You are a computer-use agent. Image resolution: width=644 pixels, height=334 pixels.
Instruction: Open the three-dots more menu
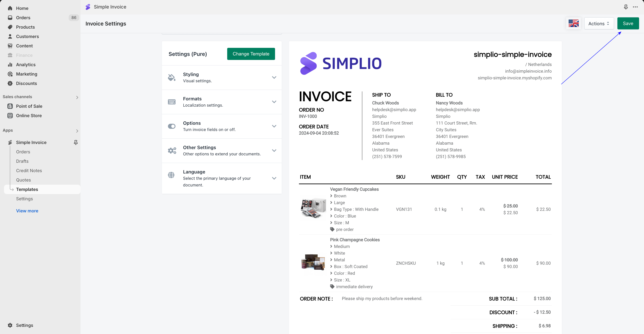(x=635, y=7)
